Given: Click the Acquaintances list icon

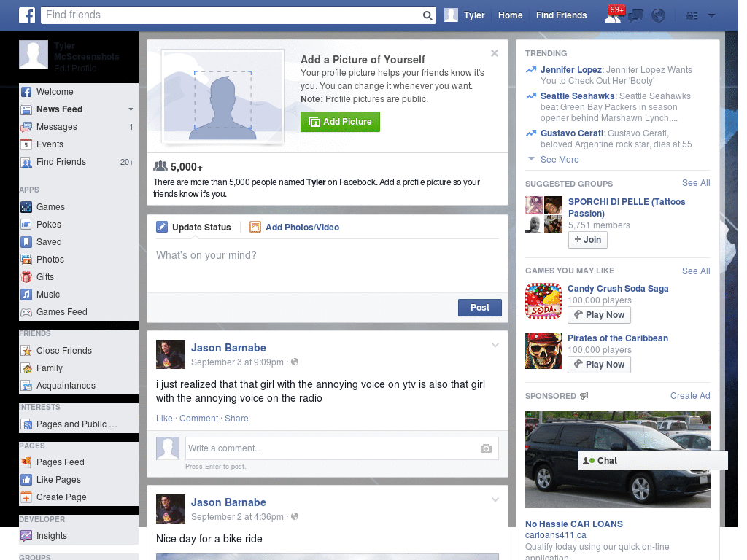Looking at the screenshot, I should pyautogui.click(x=26, y=386).
